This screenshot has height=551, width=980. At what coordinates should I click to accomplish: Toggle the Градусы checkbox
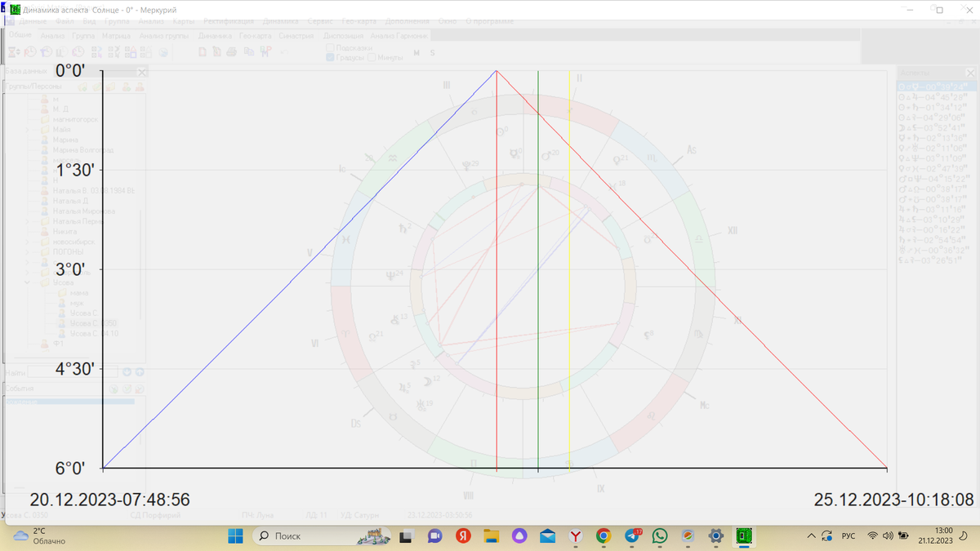click(330, 58)
